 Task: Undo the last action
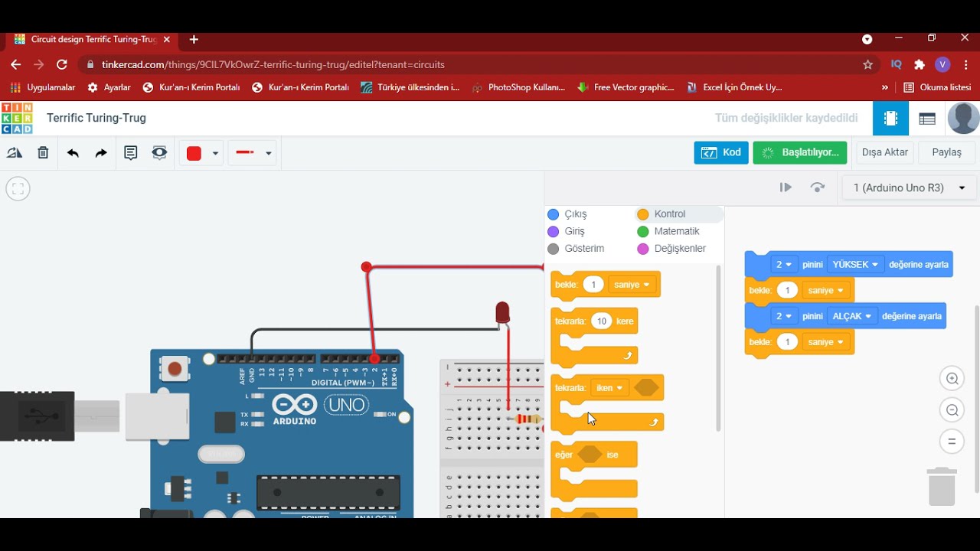(x=73, y=153)
